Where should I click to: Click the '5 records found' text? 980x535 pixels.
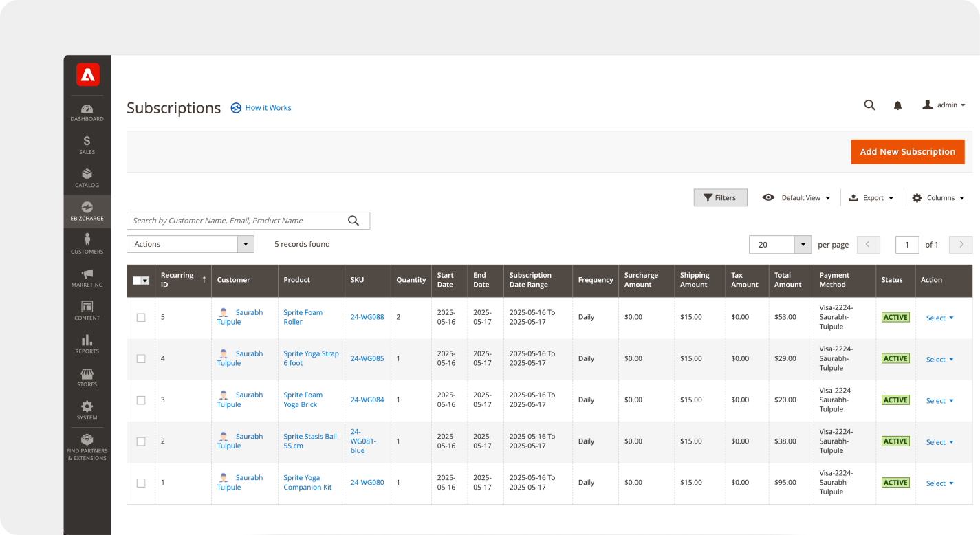coord(302,244)
